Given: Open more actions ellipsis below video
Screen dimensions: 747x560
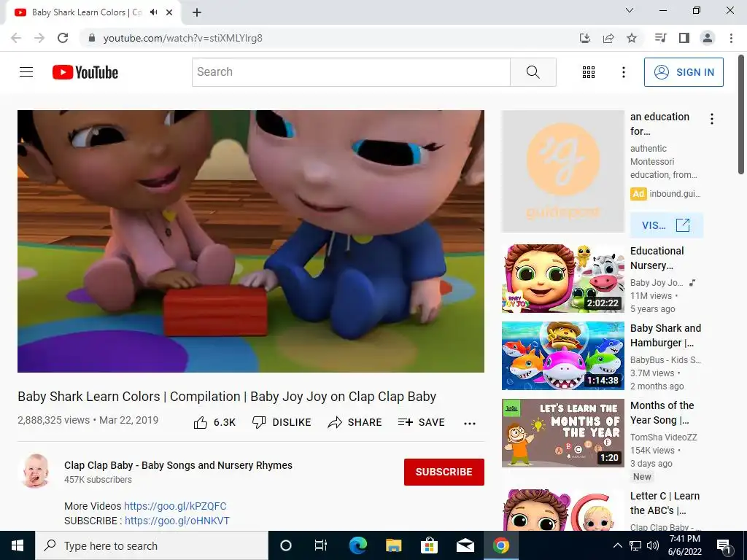Looking at the screenshot, I should [x=470, y=424].
